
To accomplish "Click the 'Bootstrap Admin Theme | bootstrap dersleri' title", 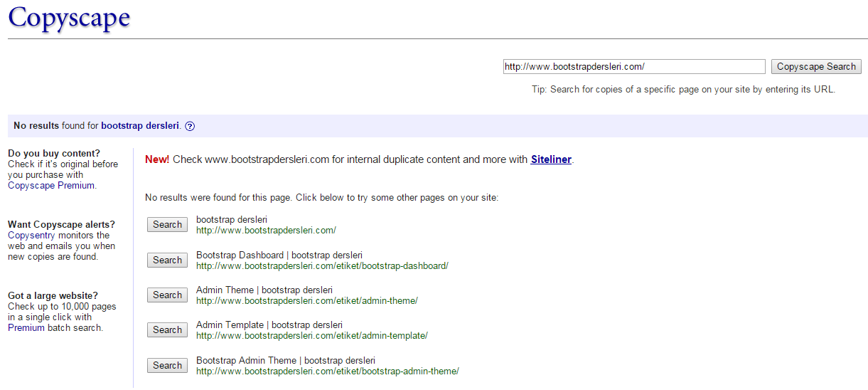I will click(286, 360).
